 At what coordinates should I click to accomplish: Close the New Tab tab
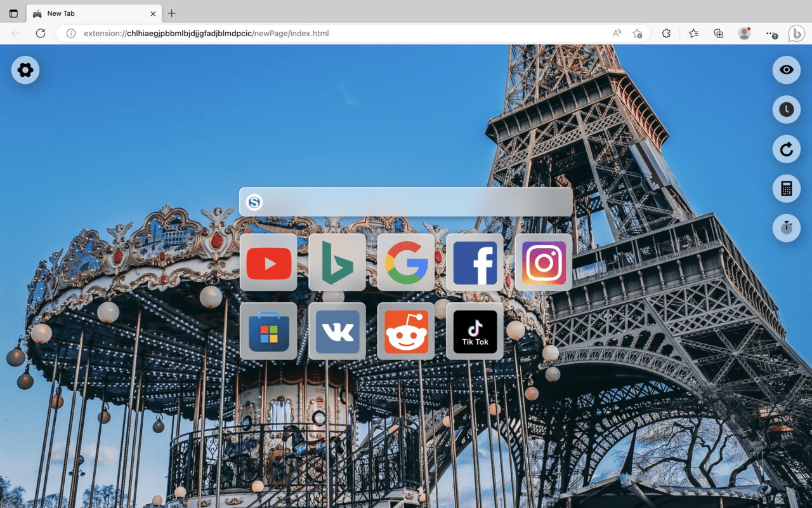click(153, 13)
